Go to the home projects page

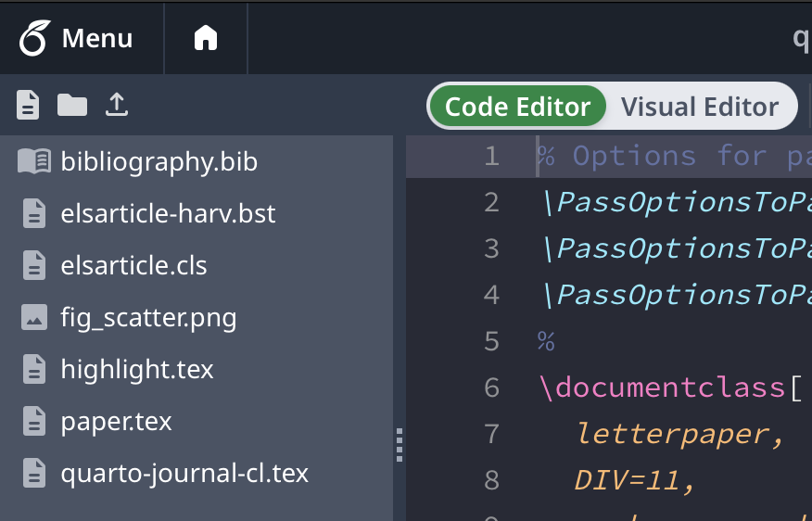tap(206, 38)
